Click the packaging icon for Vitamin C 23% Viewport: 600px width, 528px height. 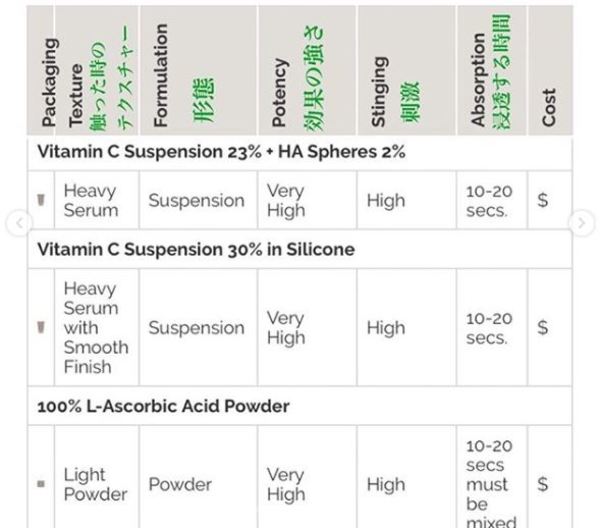pyautogui.click(x=41, y=200)
